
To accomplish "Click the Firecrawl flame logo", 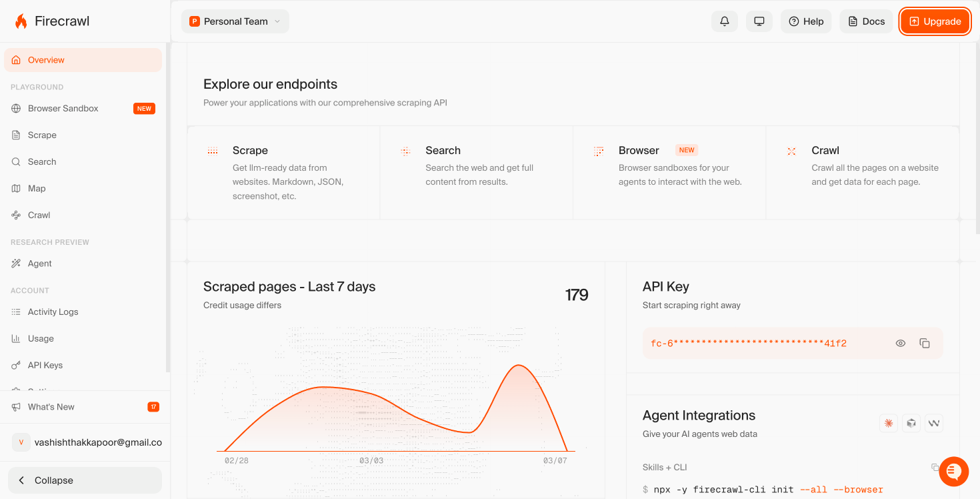I will pos(21,21).
